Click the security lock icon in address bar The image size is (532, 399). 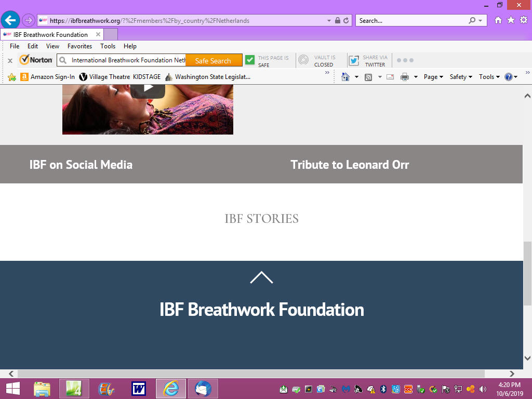[338, 20]
